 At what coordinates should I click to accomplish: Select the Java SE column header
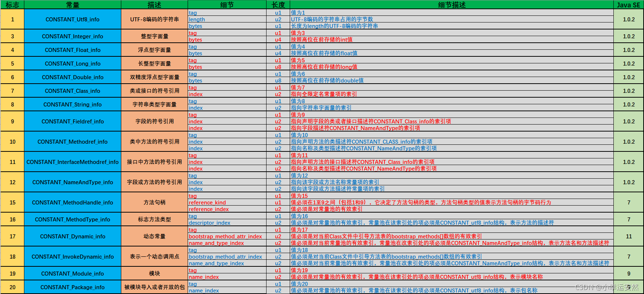click(629, 4)
